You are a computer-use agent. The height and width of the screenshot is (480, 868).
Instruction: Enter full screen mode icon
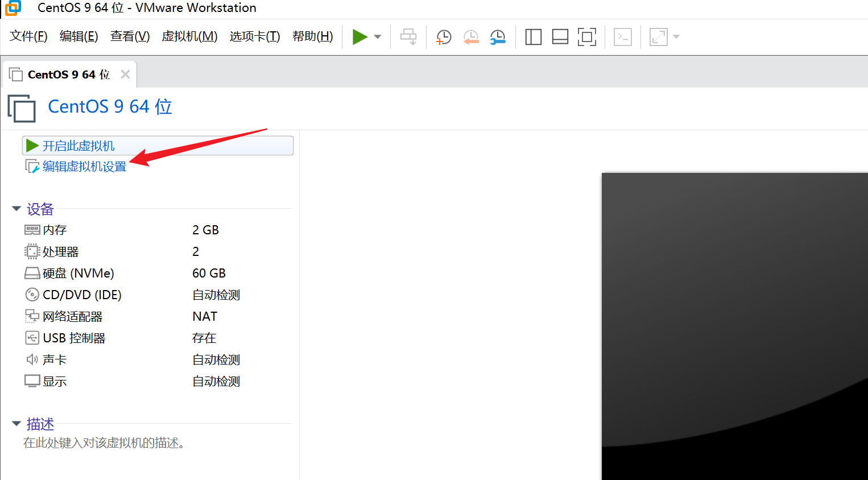[587, 37]
